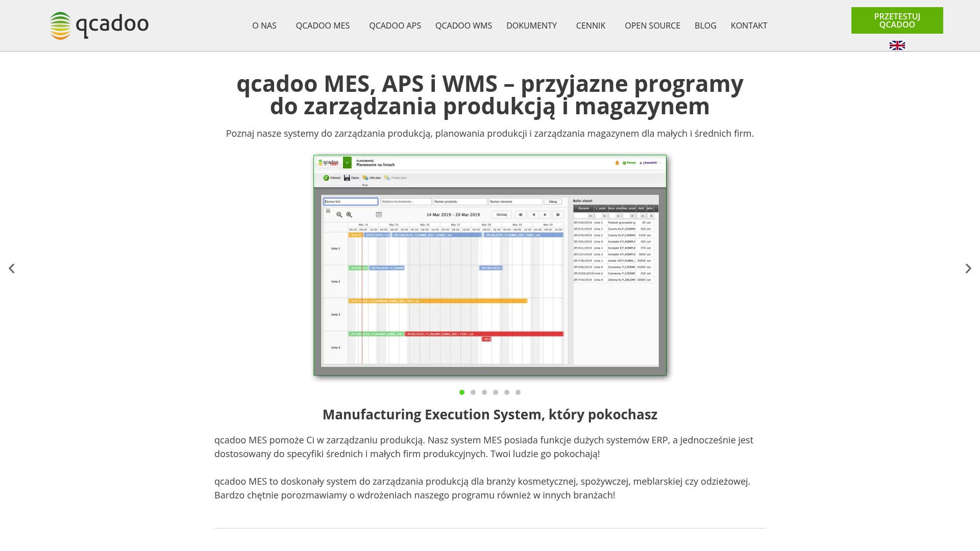Open the QCADOO MES menu

[323, 26]
